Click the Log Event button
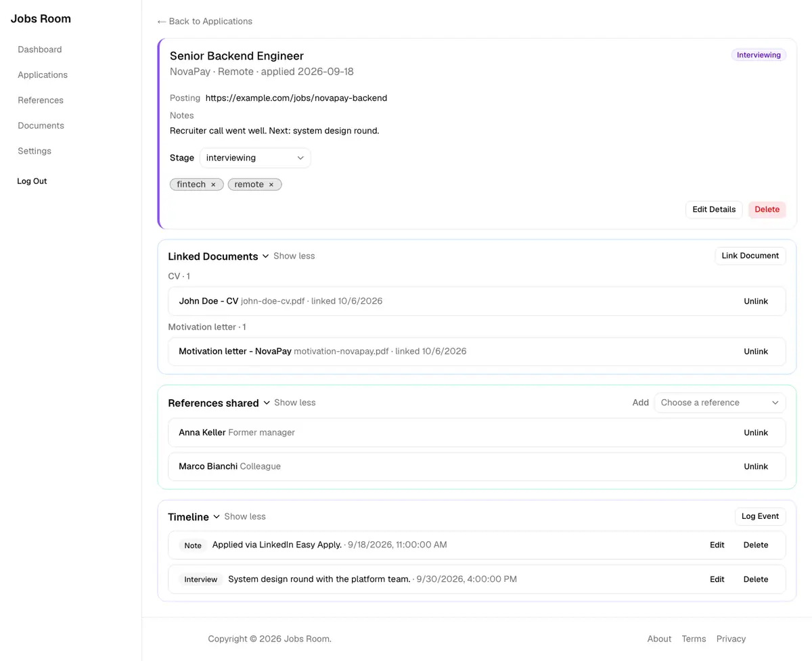Image resolution: width=812 pixels, height=661 pixels. coord(760,516)
